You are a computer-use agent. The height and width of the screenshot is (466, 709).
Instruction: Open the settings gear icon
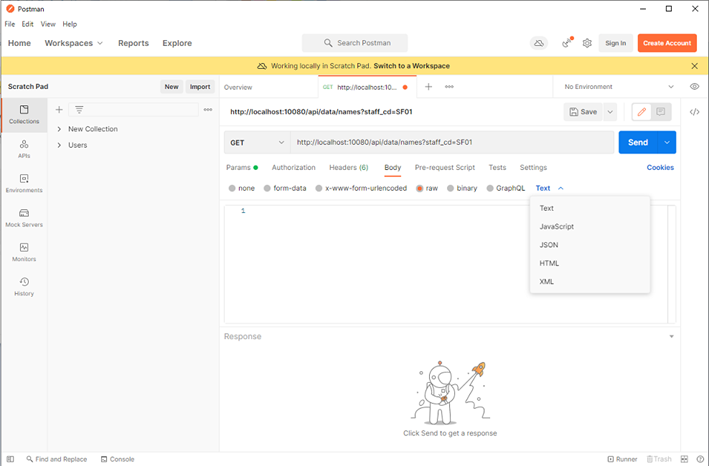tap(587, 43)
